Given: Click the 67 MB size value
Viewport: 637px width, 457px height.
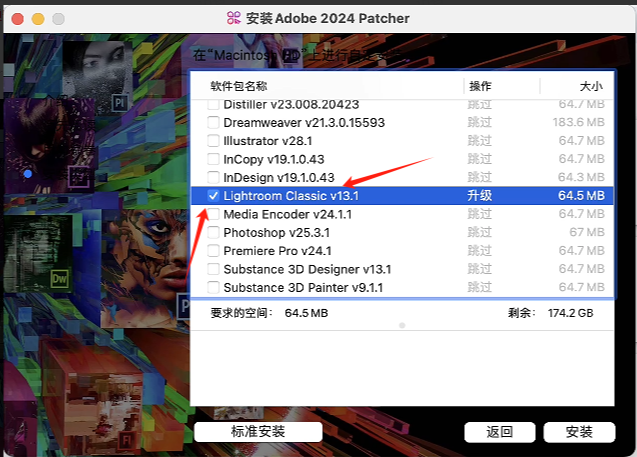Looking at the screenshot, I should coord(587,232).
